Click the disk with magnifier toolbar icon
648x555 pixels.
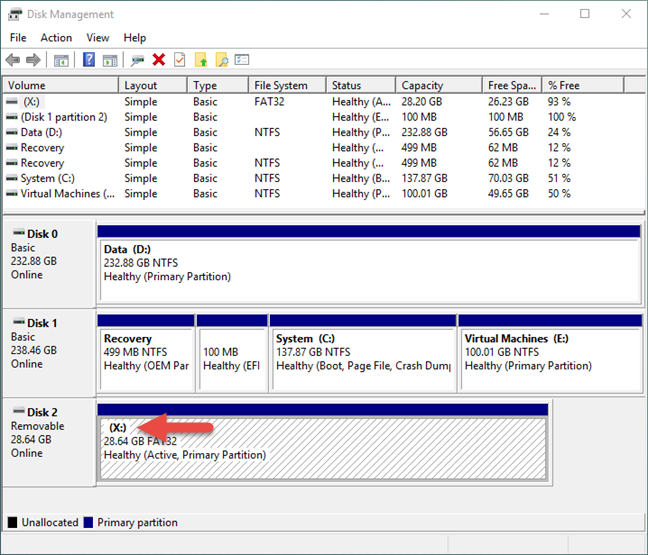tap(137, 61)
